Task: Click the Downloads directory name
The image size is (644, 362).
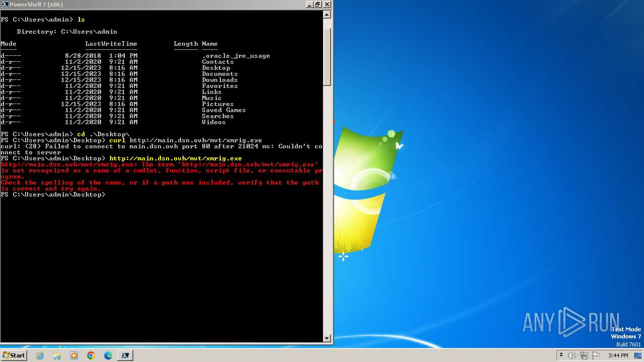Action: click(220, 80)
